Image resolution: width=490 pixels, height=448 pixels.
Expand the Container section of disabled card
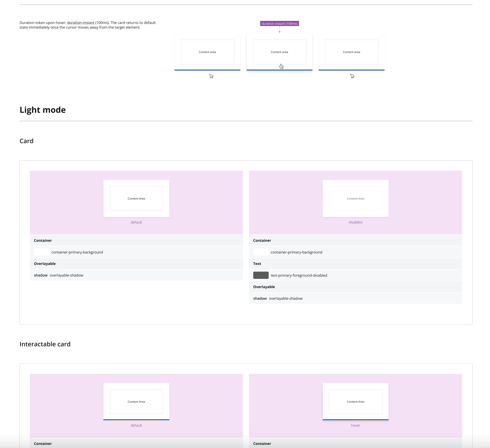coord(262,240)
